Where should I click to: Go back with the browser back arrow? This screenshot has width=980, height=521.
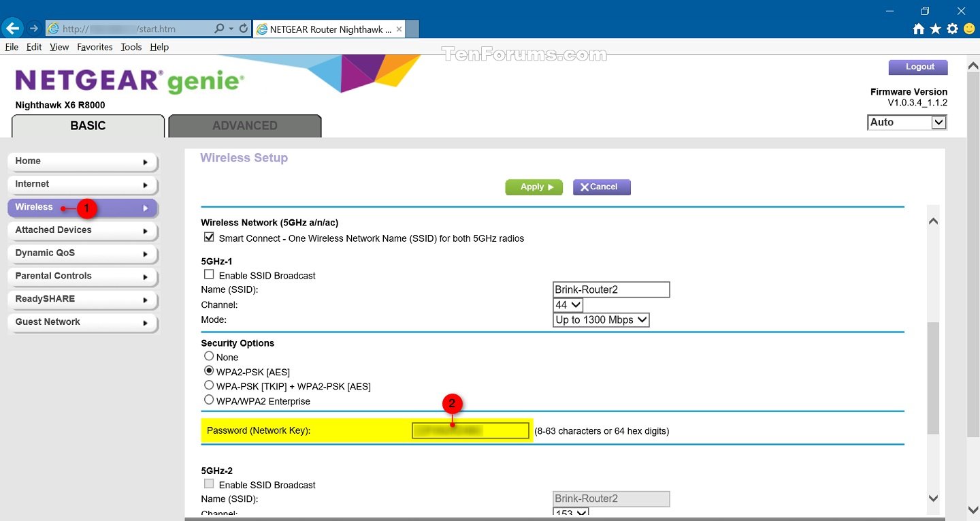coord(12,29)
